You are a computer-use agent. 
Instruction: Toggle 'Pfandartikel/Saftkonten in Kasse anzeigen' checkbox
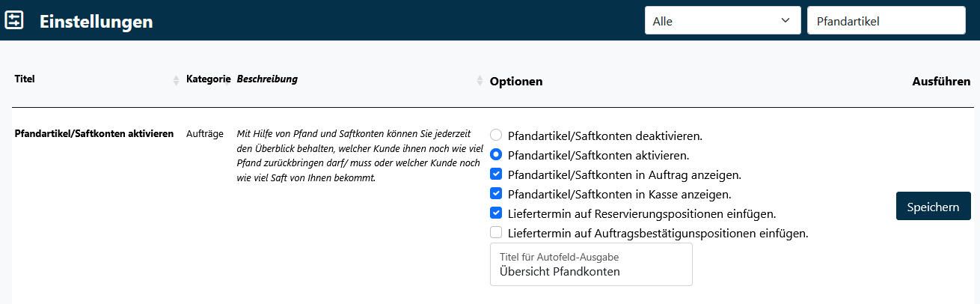click(x=496, y=194)
